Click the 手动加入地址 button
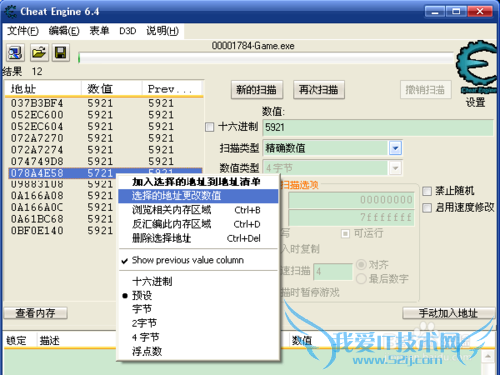 [x=449, y=313]
